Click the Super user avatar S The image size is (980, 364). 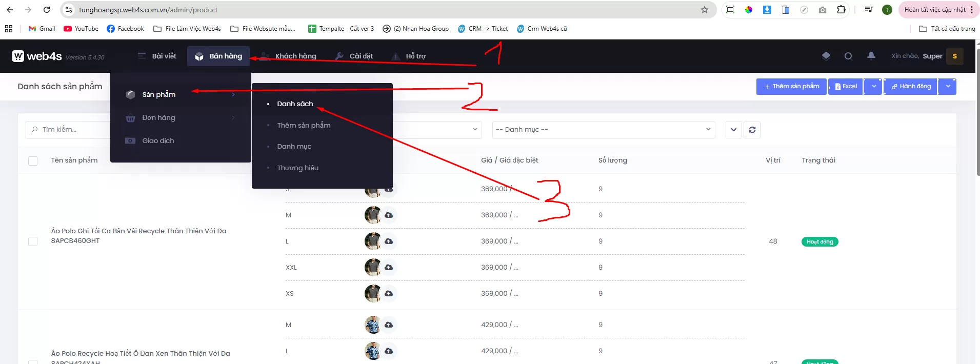(954, 56)
